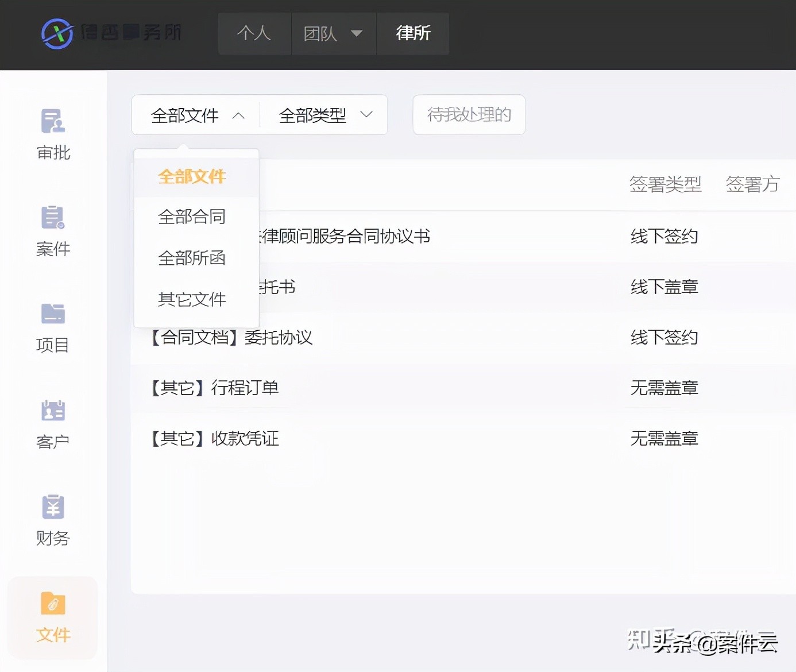Switch to the 律所 tab
Screen dimensions: 796x672
412,34
